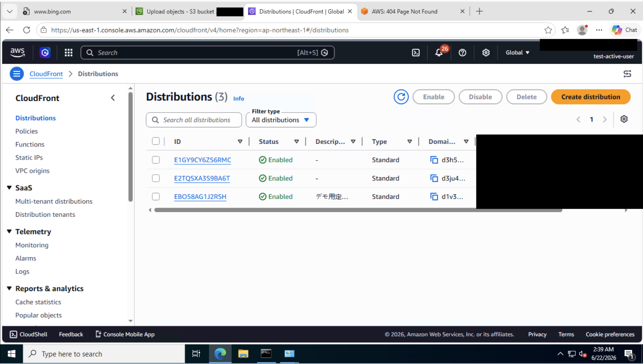This screenshot has height=364, width=643.
Task: Sort by Type column arrow
Action: pyautogui.click(x=410, y=141)
